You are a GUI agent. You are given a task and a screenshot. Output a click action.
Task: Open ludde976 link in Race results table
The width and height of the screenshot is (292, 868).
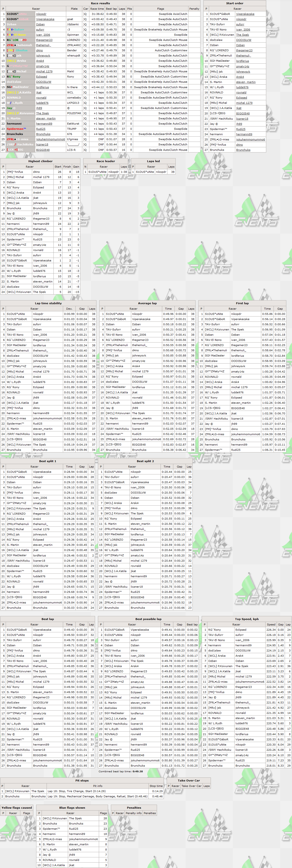tap(42, 103)
